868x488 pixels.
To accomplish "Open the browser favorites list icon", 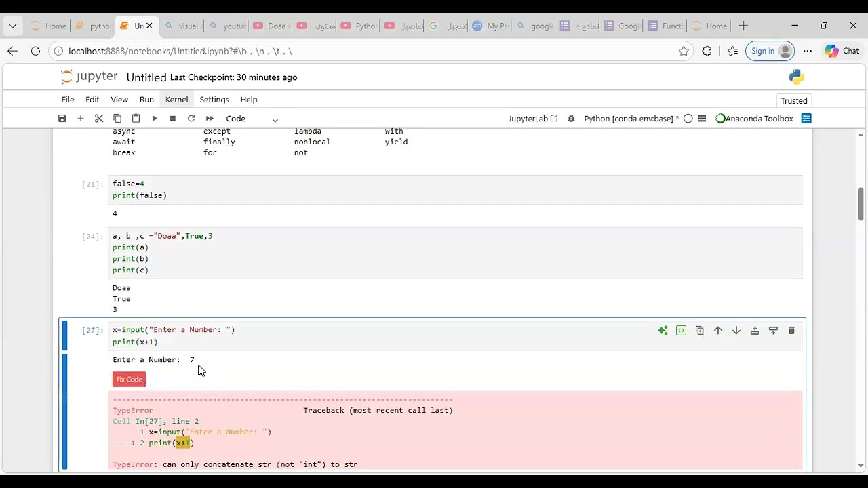I will [732, 51].
